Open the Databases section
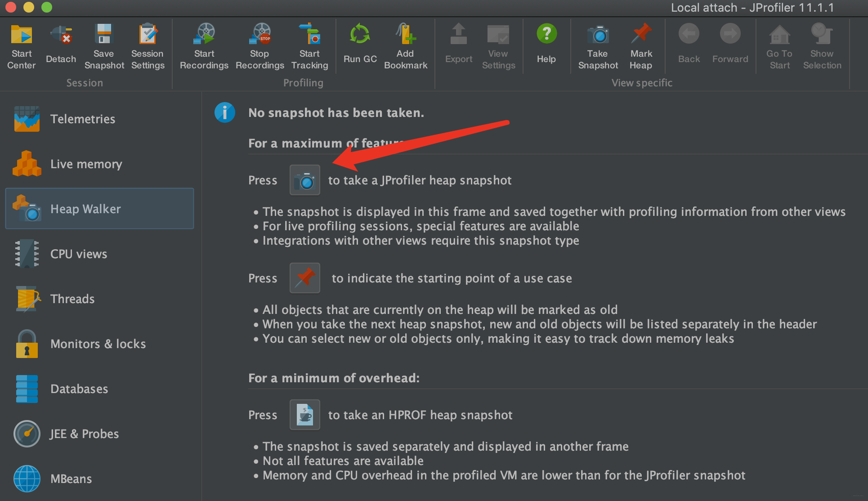The width and height of the screenshot is (868, 501). [100, 389]
